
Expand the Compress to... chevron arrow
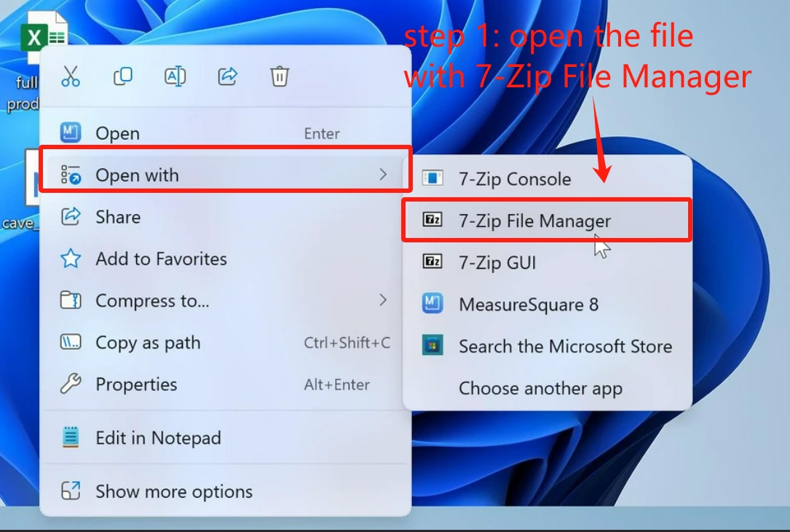[383, 301]
